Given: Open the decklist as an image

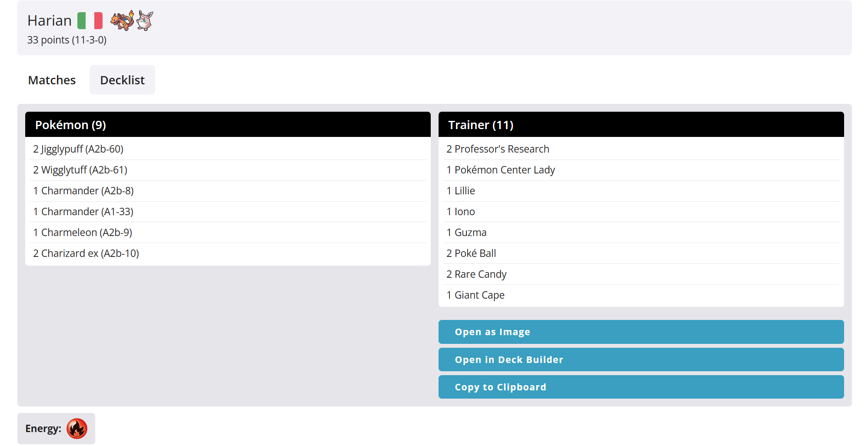Looking at the screenshot, I should tap(641, 332).
